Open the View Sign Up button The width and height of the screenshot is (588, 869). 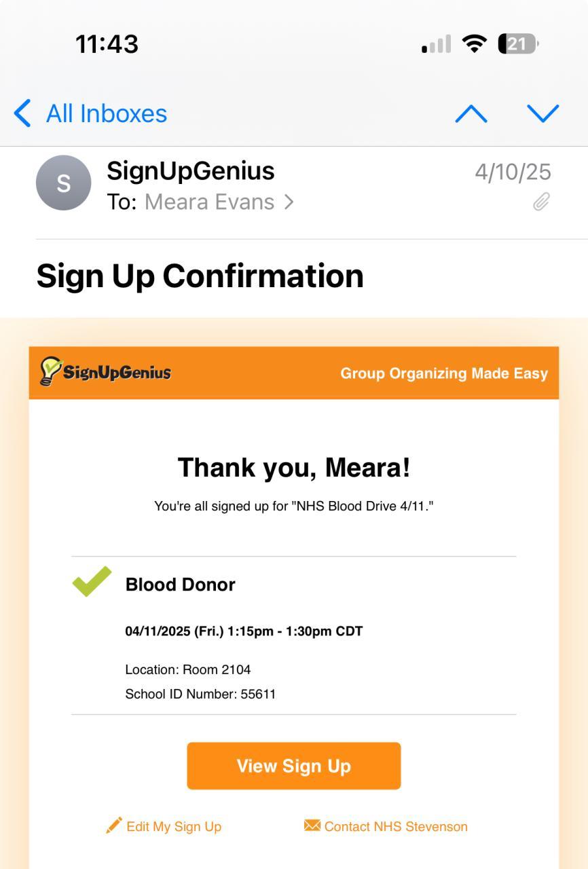(x=294, y=766)
